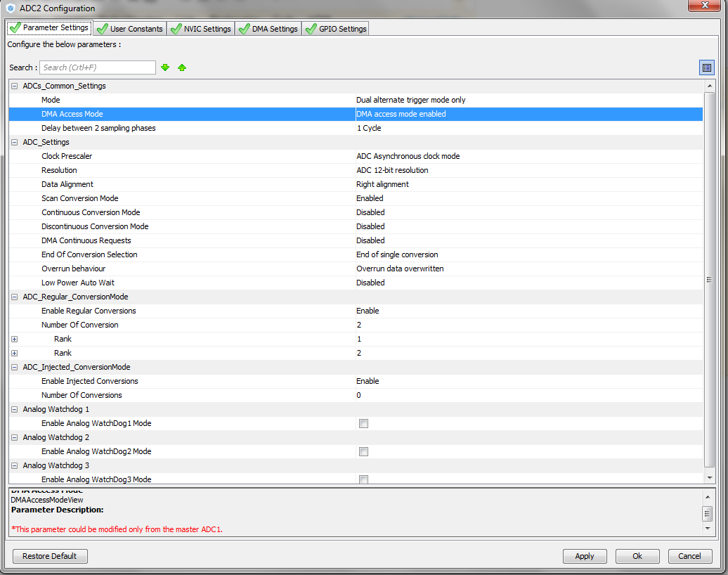Click the green check on NVIC Settings tab
728x575 pixels.
(x=177, y=28)
